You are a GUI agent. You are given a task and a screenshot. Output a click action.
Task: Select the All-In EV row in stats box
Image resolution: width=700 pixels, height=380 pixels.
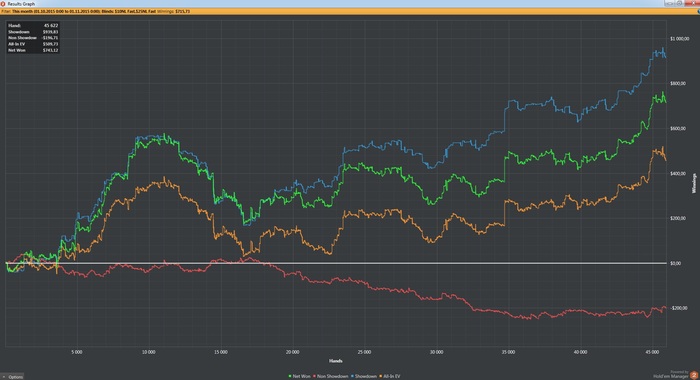pyautogui.click(x=33, y=44)
